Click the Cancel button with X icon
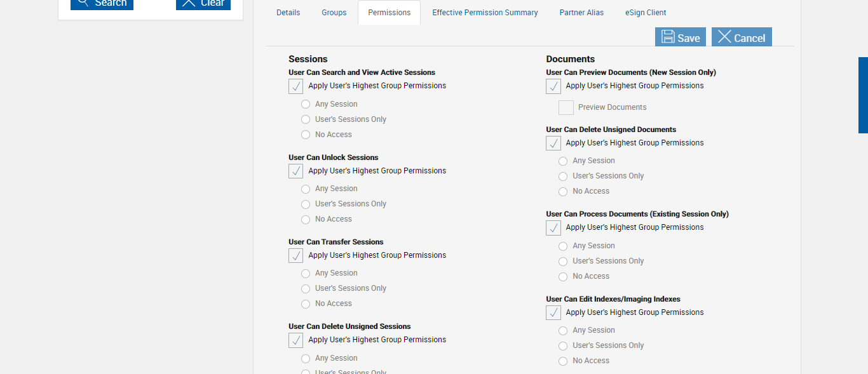 point(742,37)
